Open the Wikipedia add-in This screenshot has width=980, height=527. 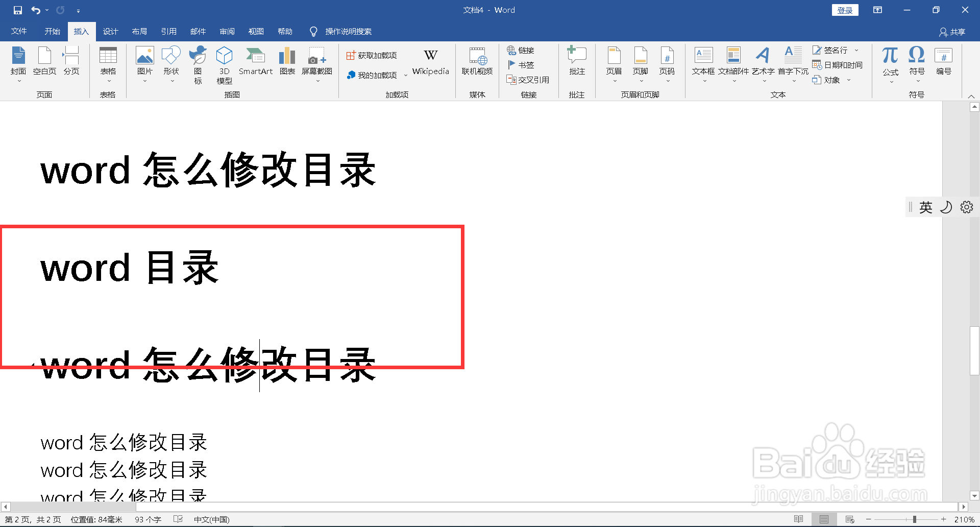tap(430, 62)
